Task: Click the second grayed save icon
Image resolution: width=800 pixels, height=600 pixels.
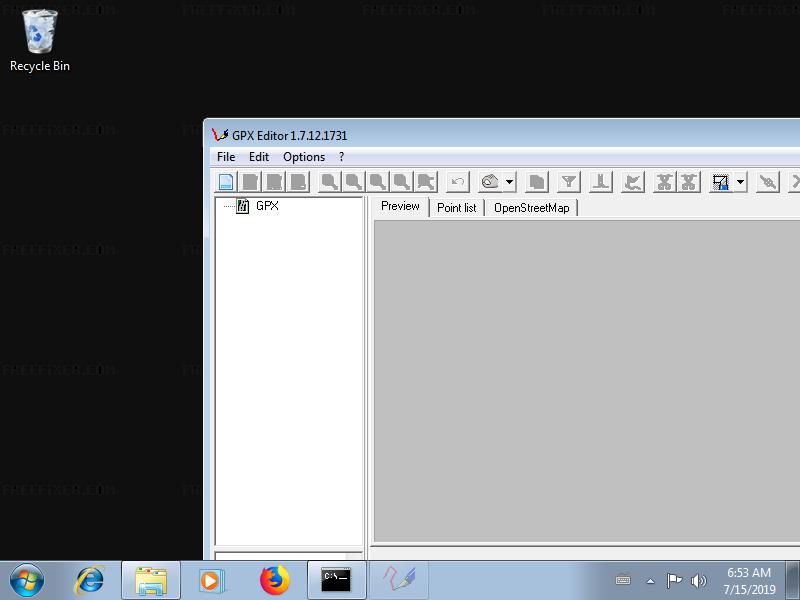Action: 274,182
